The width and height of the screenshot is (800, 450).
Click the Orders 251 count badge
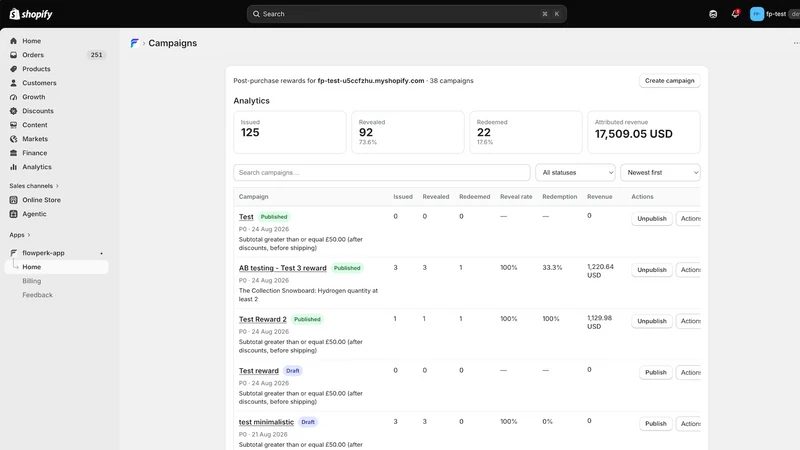[96, 55]
